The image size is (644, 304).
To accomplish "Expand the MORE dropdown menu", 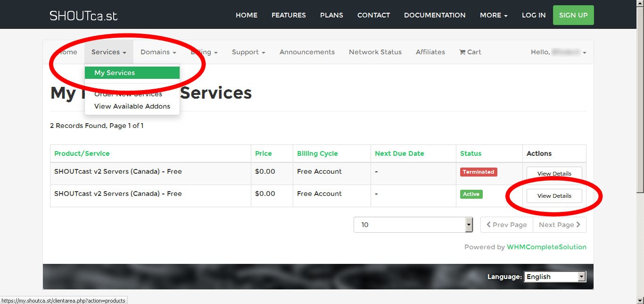I will click(494, 15).
